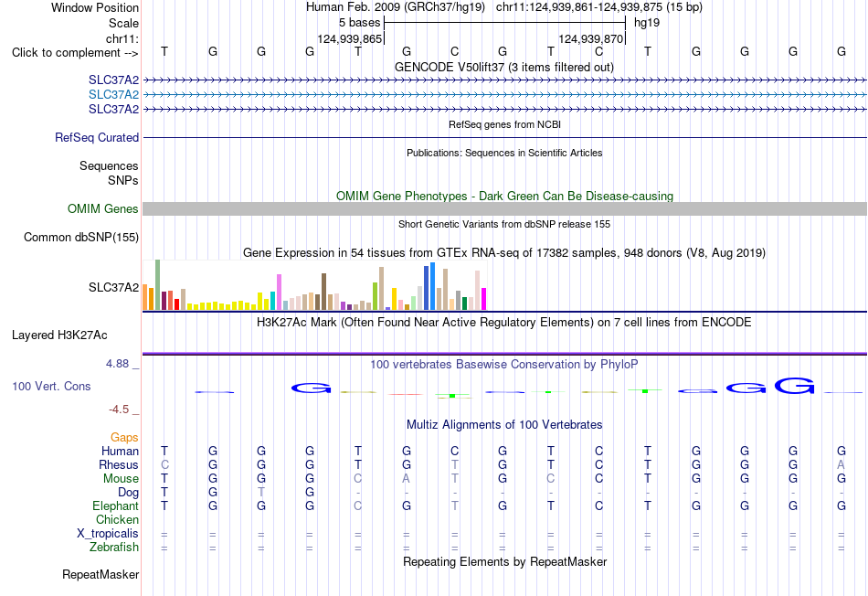The width and height of the screenshot is (868, 596).
Task: Click the largest G in PhyloP logo
Action: pyautogui.click(x=794, y=386)
